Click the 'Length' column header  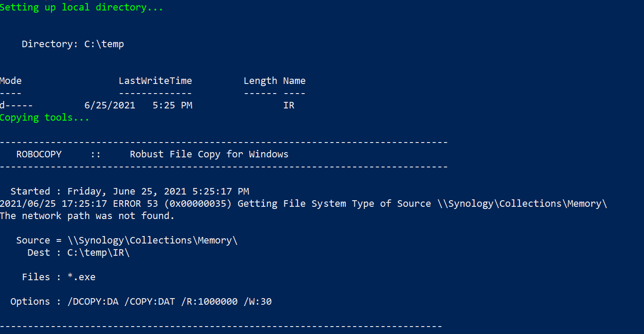[260, 81]
